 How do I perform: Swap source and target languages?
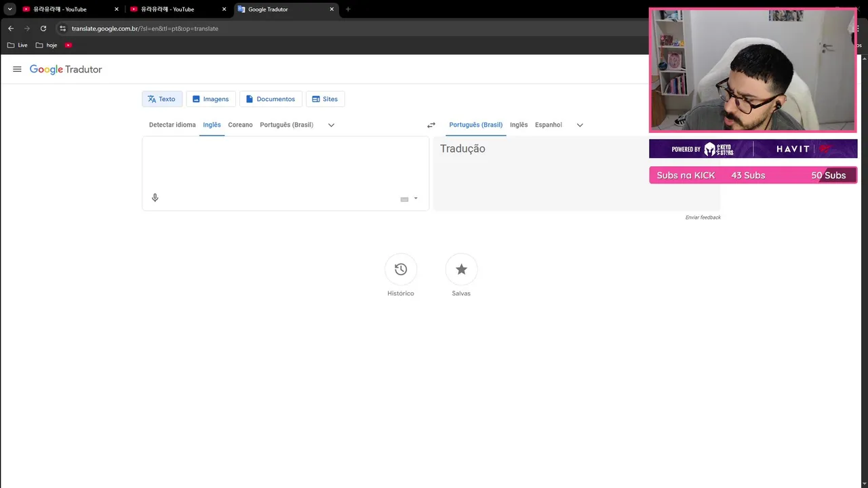pyautogui.click(x=431, y=125)
